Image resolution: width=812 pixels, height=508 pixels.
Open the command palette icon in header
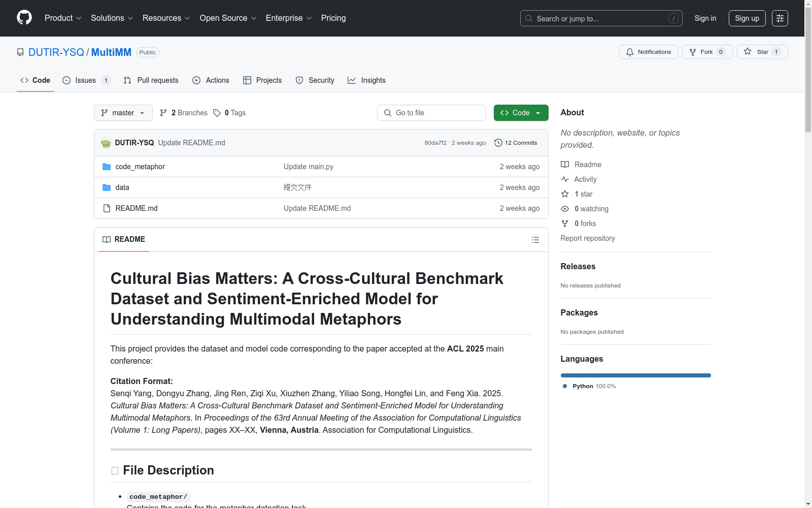coord(780,18)
